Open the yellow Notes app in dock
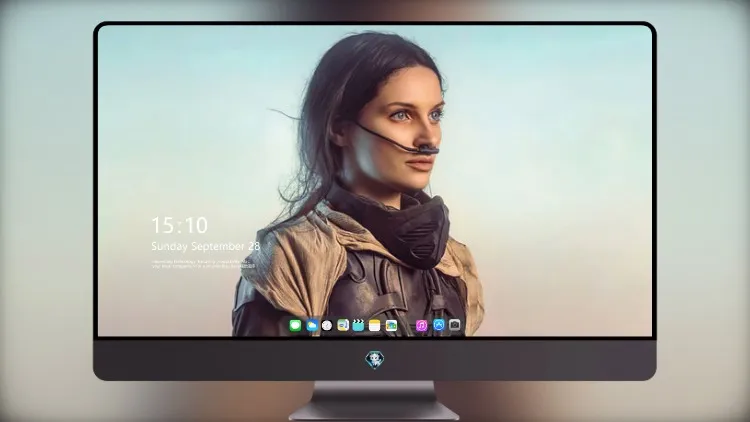Screen dimensions: 750x422 pos(375,326)
